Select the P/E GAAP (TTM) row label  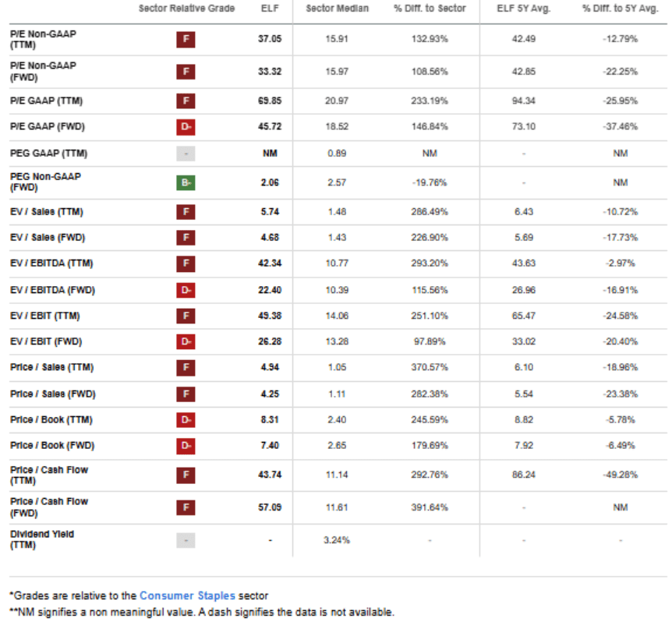tap(46, 101)
